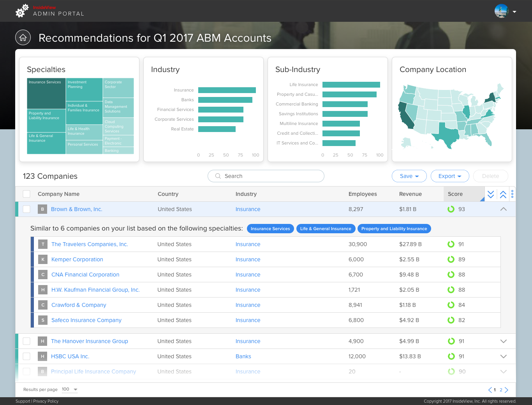
Task: Click the gears logo in the header
Action: tap(22, 11)
